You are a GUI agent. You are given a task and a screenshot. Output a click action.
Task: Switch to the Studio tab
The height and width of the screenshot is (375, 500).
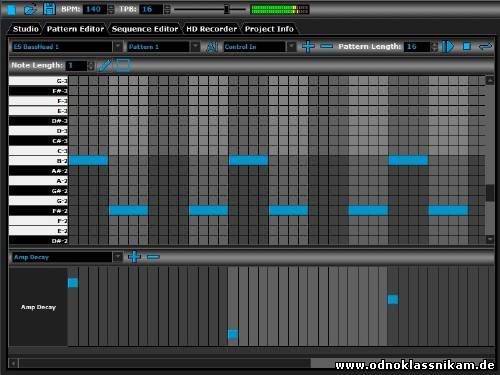point(26,29)
